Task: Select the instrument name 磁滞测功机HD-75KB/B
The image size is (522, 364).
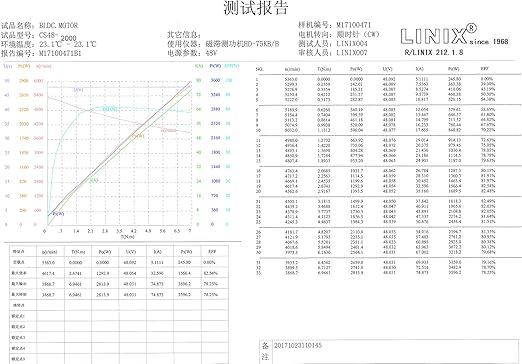Action: pyautogui.click(x=242, y=44)
